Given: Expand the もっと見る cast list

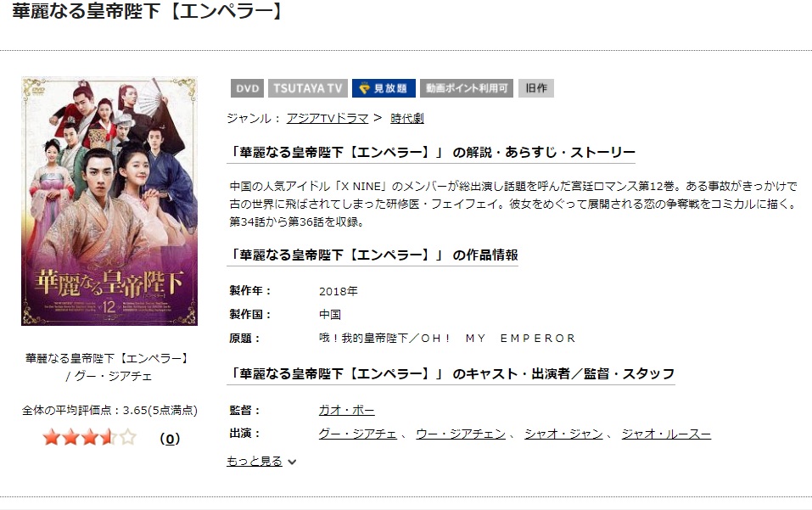Looking at the screenshot, I should (x=255, y=461).
